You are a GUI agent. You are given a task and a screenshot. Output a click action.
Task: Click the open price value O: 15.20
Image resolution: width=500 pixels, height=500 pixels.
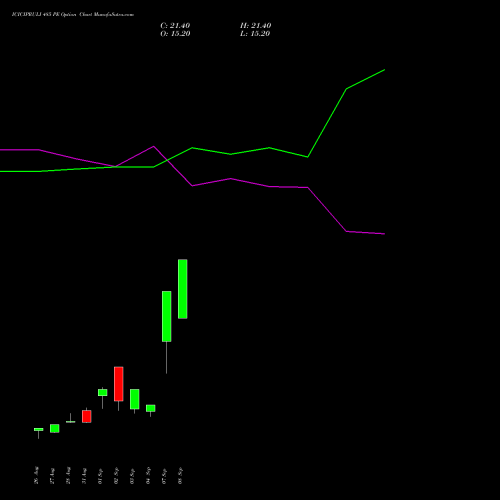click(x=175, y=34)
